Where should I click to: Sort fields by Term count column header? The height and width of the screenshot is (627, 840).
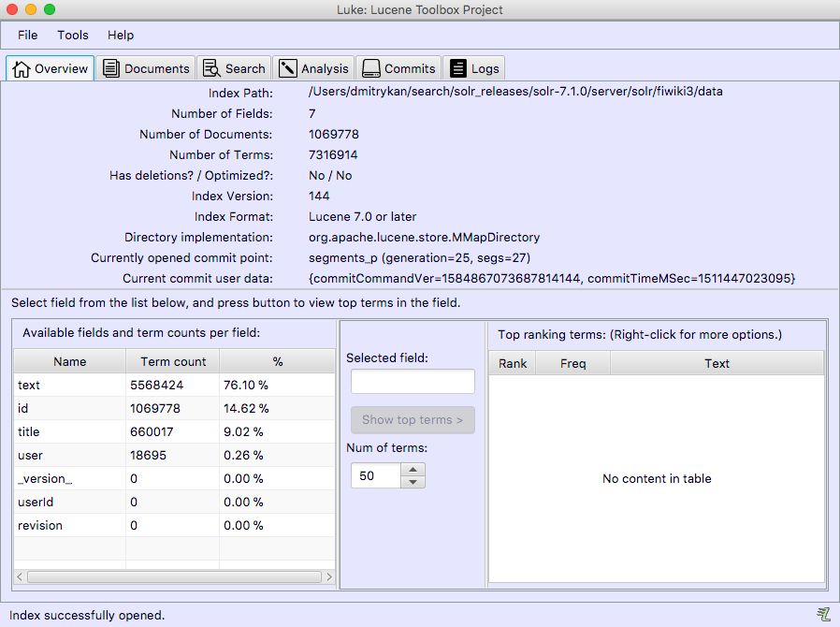click(173, 362)
